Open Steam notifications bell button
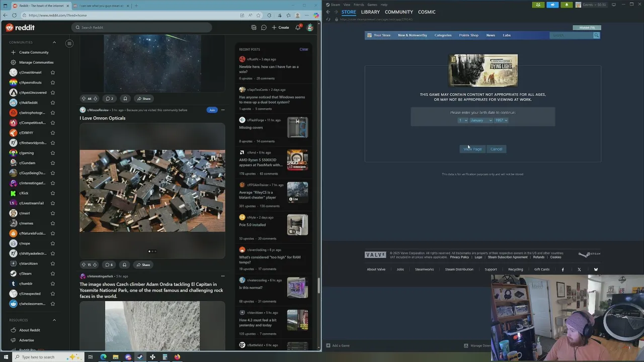The image size is (644, 362). coord(567,5)
